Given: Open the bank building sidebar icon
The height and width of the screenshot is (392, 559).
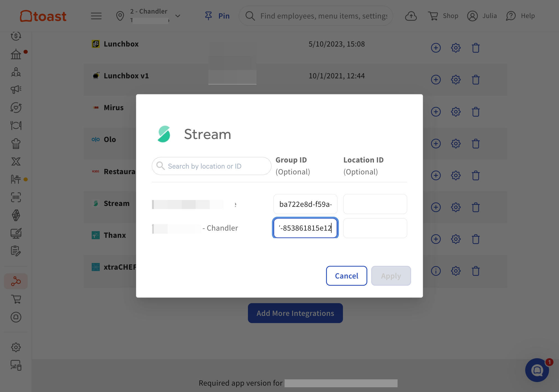Looking at the screenshot, I should pos(16,54).
